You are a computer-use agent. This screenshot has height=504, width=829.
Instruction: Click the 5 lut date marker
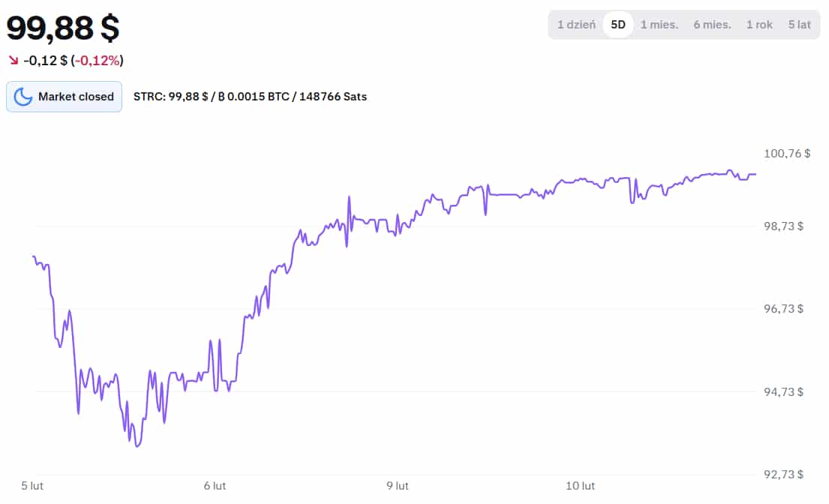click(x=32, y=486)
